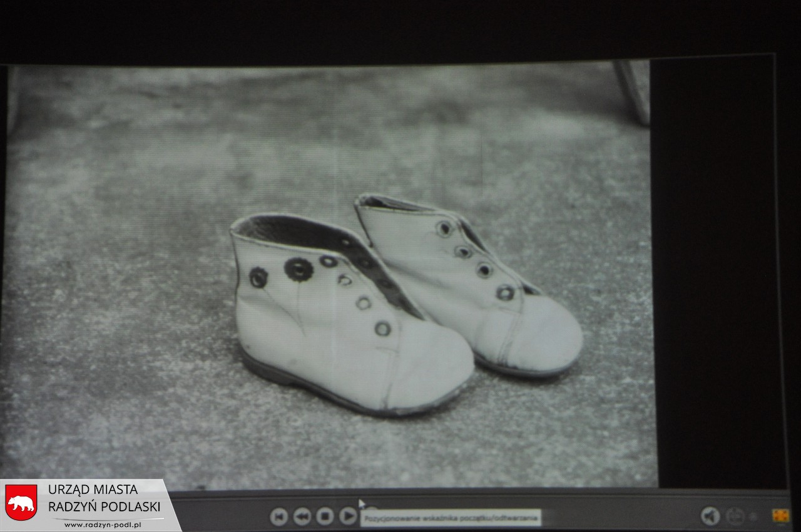801x532 pixels.
Task: Hit the rewind button
Action: pyautogui.click(x=302, y=516)
